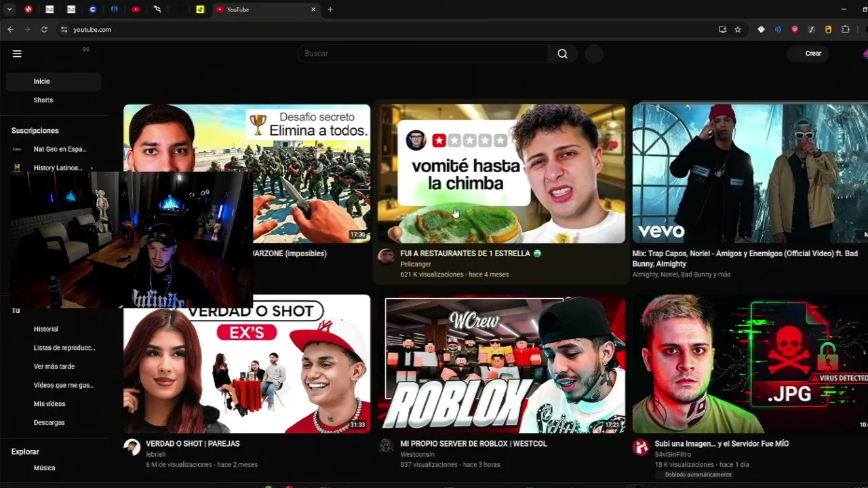This screenshot has width=868, height=488.
Task: Open the puzzle-piece Extensions menu
Action: [x=846, y=30]
